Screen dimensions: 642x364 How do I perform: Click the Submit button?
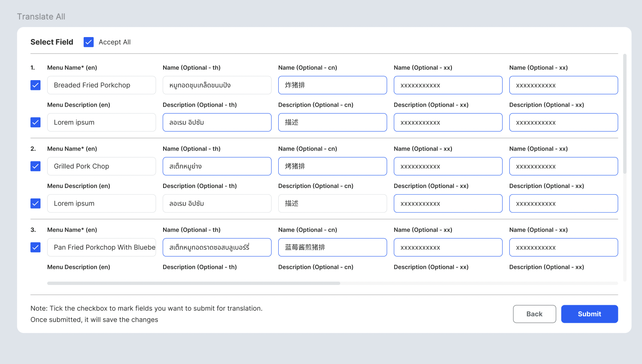589,314
